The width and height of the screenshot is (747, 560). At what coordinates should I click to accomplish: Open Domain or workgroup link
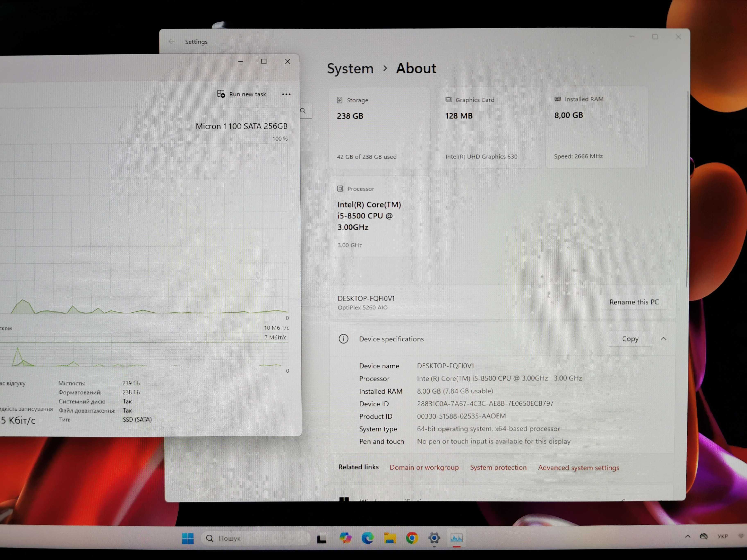point(424,467)
